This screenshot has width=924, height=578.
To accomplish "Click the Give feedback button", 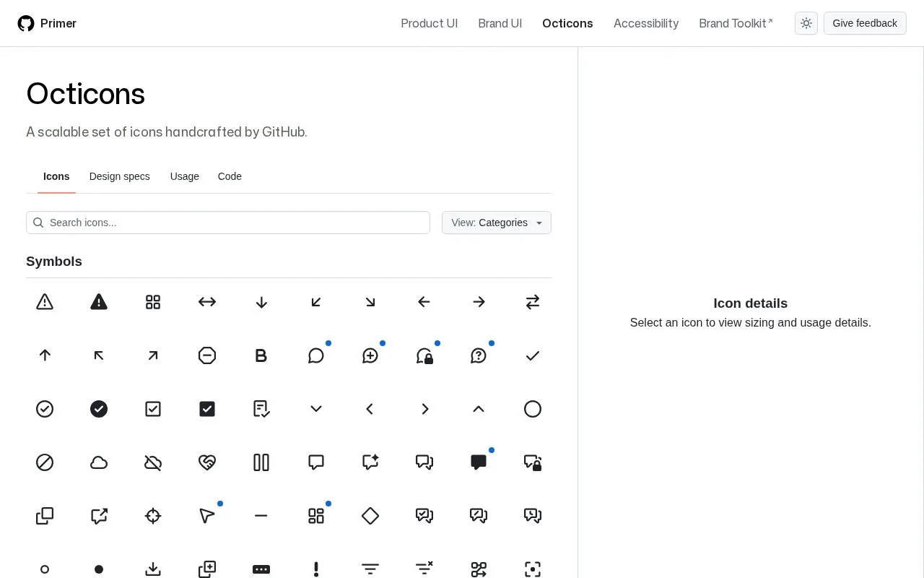I will pos(865,23).
